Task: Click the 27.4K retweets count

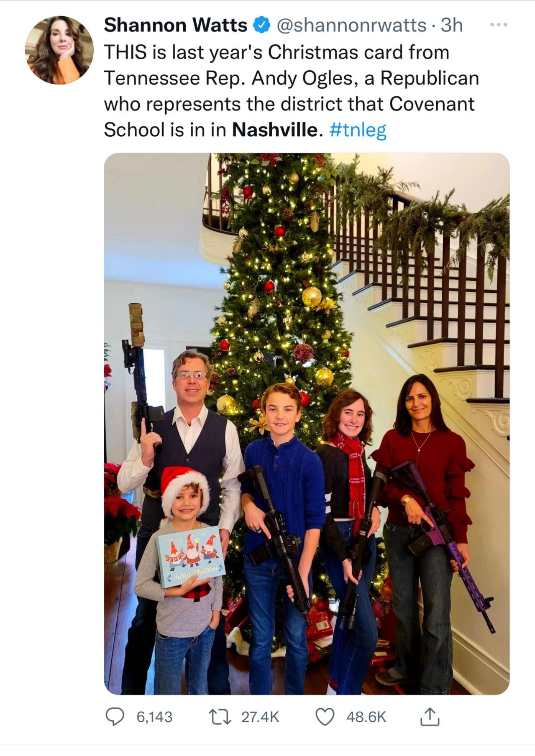Action: 260,717
